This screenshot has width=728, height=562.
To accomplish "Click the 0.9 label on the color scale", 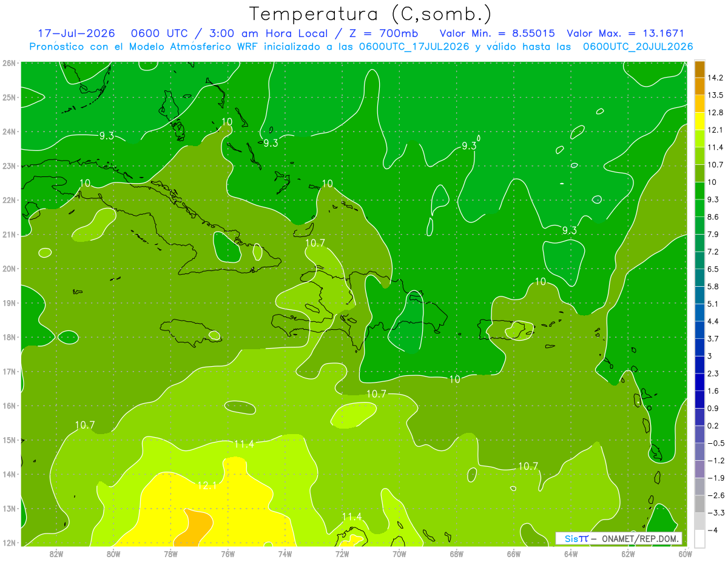I will (715, 408).
